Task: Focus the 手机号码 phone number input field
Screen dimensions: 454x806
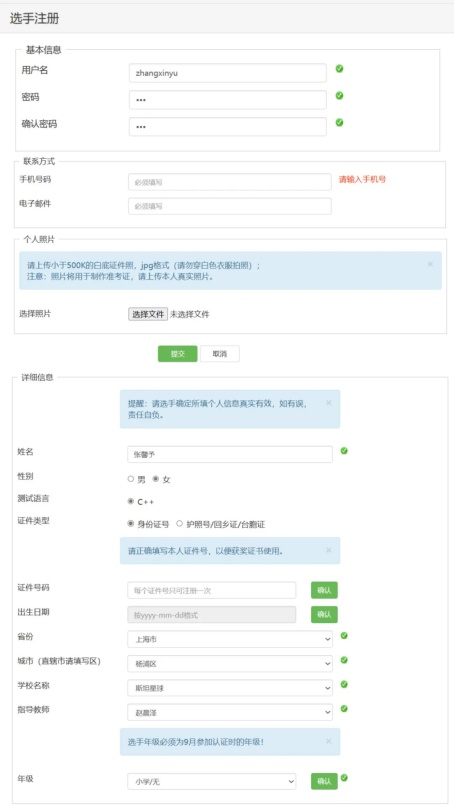Action: point(230,182)
